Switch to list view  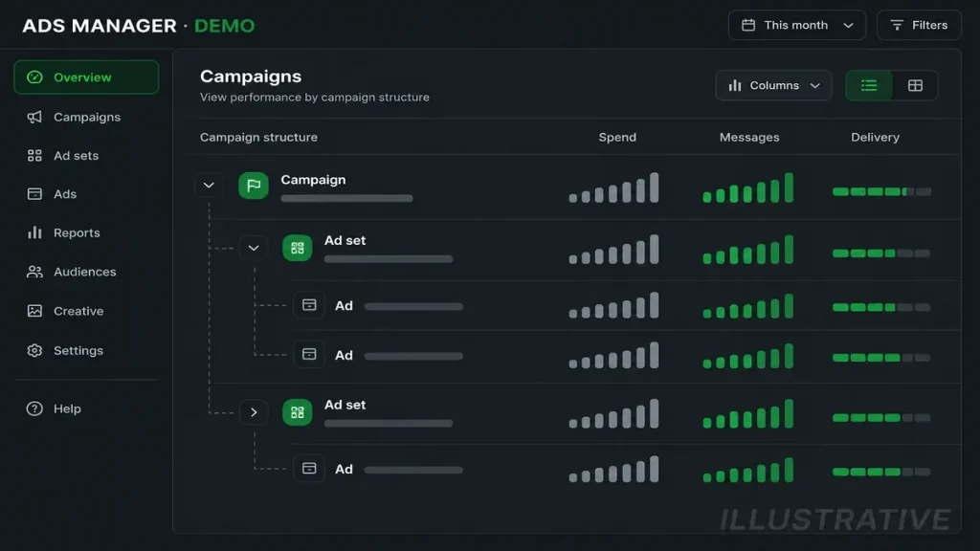869,85
